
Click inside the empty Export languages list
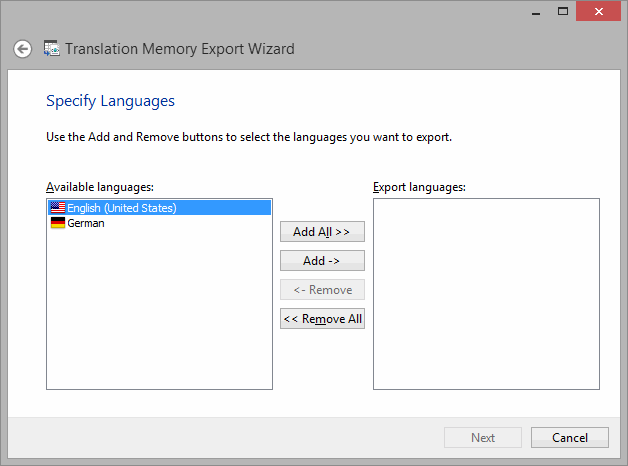click(x=486, y=294)
